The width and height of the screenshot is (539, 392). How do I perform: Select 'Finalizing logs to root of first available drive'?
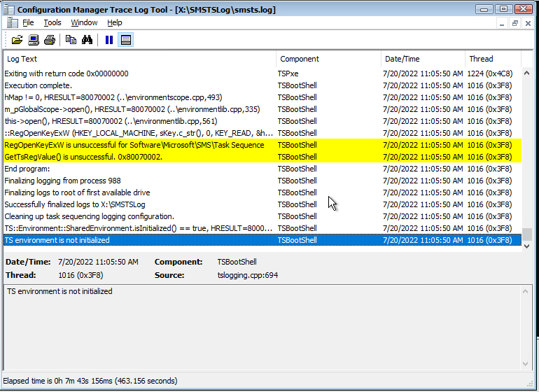(262, 192)
